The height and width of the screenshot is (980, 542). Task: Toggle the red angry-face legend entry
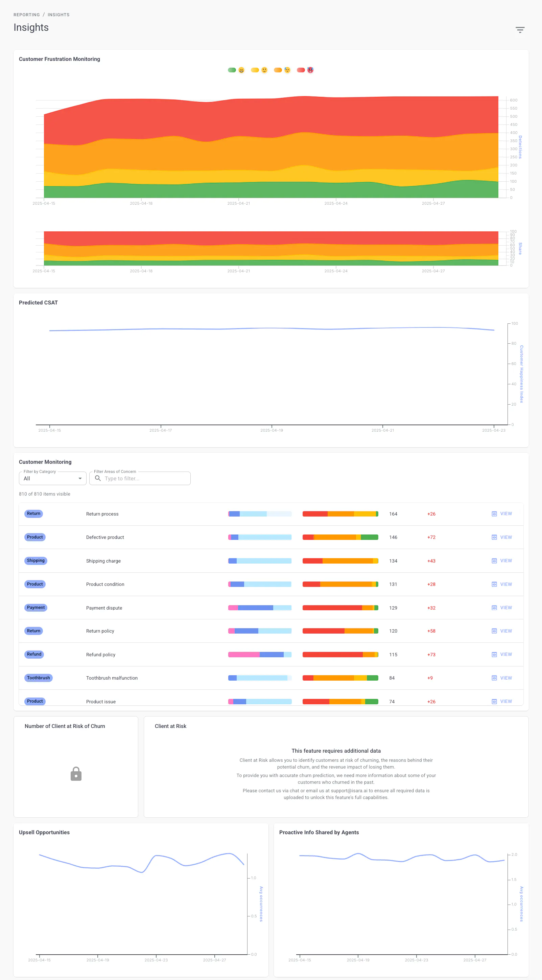point(305,70)
